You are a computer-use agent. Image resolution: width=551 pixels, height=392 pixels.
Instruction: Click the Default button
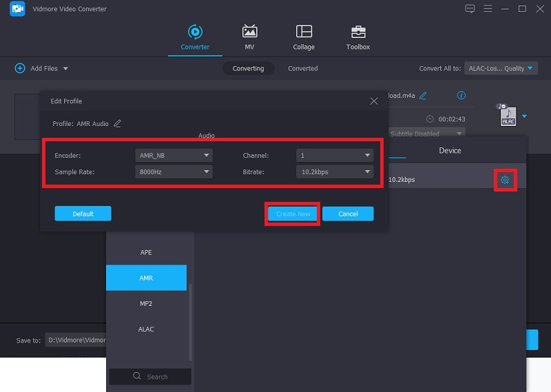[x=83, y=214]
